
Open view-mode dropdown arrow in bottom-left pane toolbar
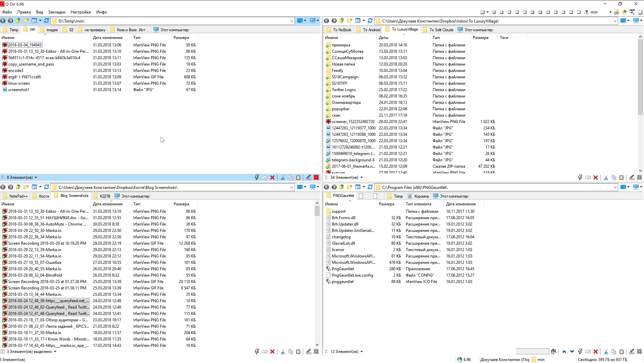pyautogui.click(x=40, y=187)
